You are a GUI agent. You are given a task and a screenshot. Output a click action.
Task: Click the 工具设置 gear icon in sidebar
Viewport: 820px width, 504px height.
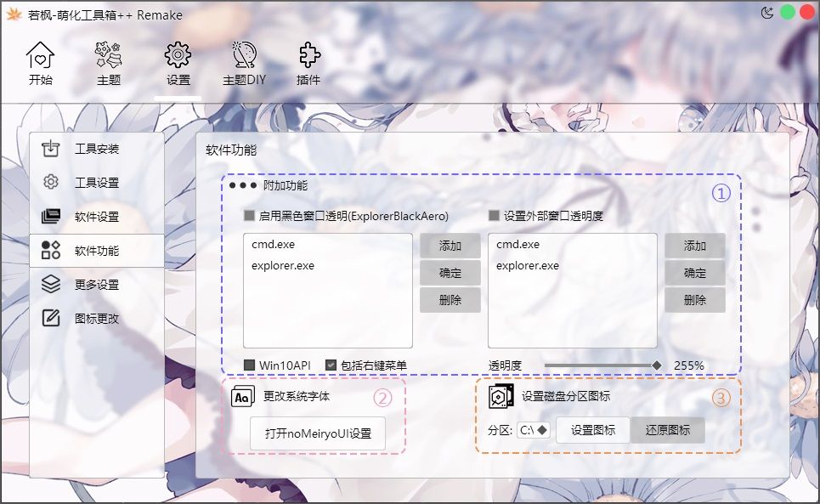click(x=51, y=182)
